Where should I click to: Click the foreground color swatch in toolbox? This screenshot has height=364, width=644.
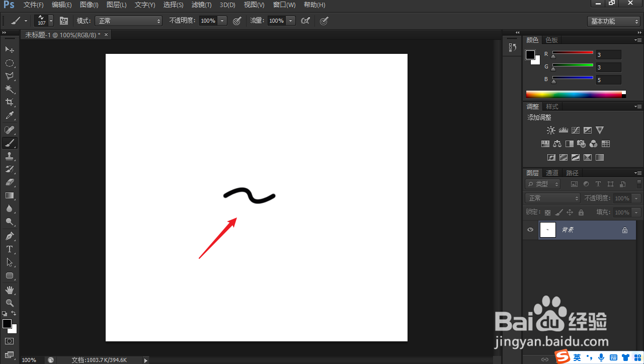(x=7, y=324)
